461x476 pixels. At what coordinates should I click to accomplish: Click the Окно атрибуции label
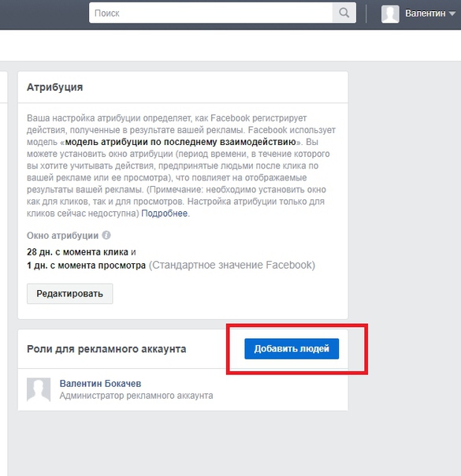[62, 236]
